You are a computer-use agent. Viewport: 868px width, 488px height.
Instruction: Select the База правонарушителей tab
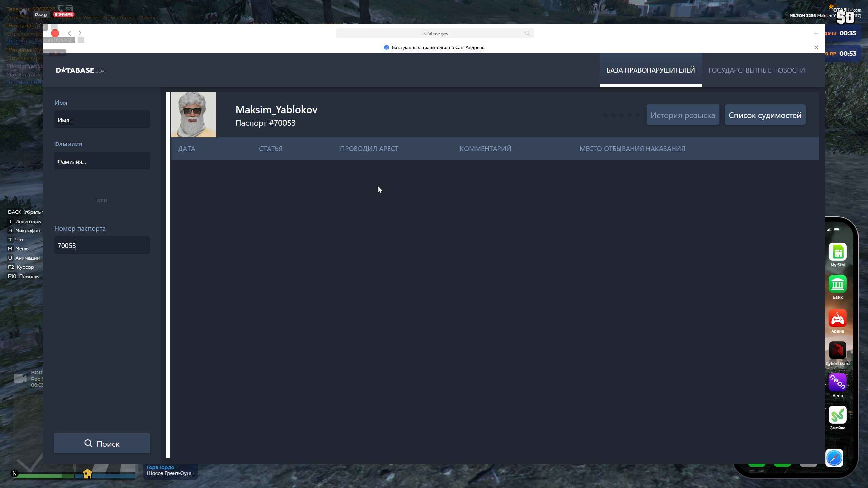click(x=650, y=70)
